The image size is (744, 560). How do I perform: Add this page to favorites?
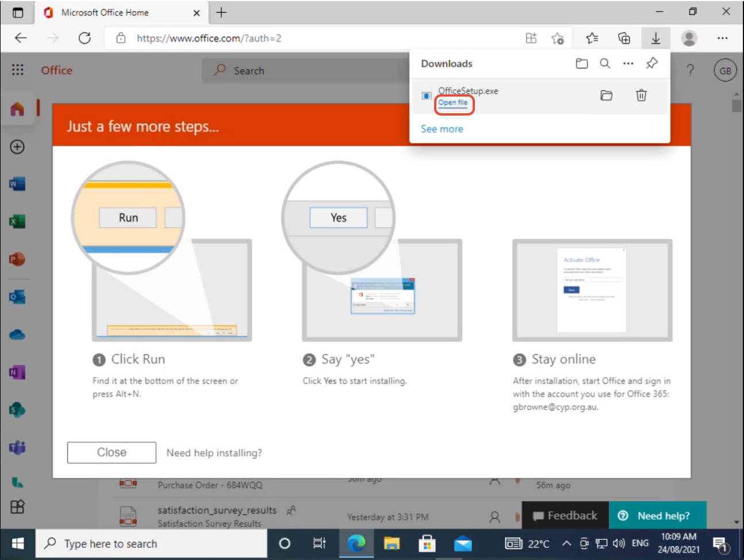pos(557,38)
